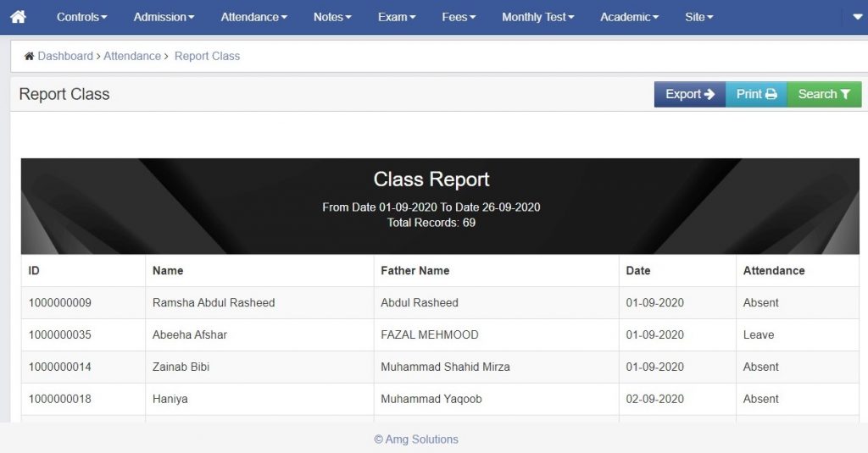The height and width of the screenshot is (453, 868).
Task: Export the class report
Action: (690, 94)
